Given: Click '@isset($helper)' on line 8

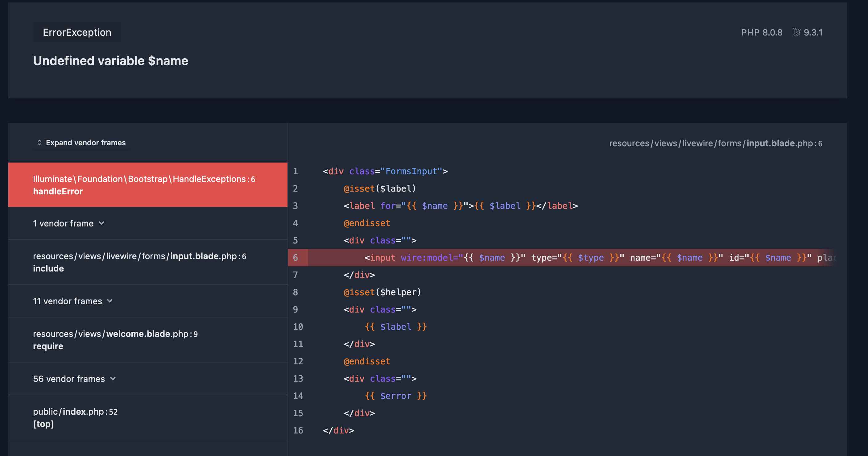Looking at the screenshot, I should [382, 292].
